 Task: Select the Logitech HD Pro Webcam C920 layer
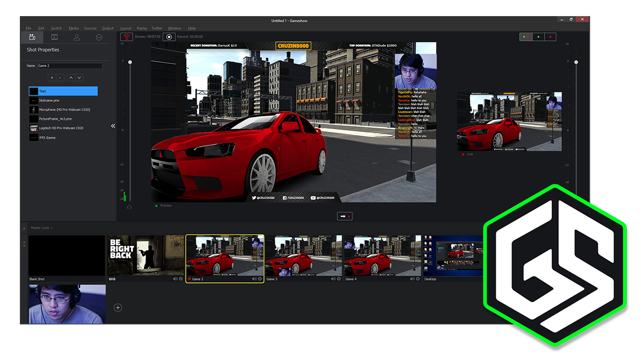(x=63, y=128)
